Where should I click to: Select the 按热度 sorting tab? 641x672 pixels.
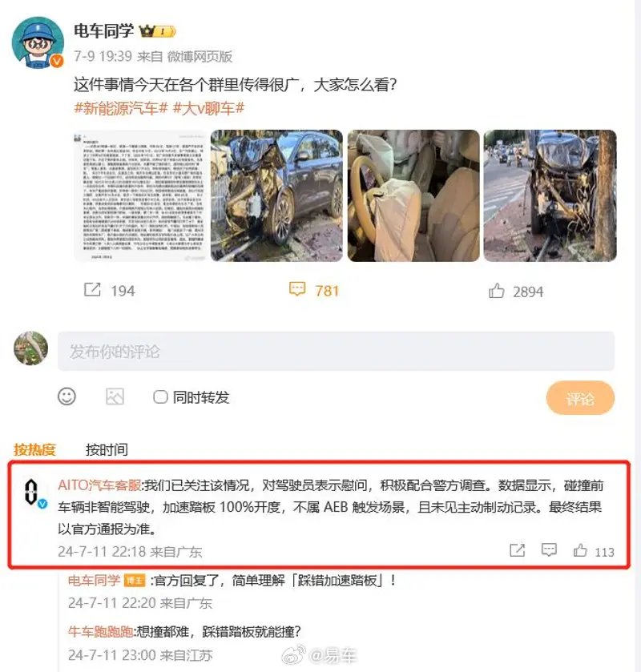(34, 449)
